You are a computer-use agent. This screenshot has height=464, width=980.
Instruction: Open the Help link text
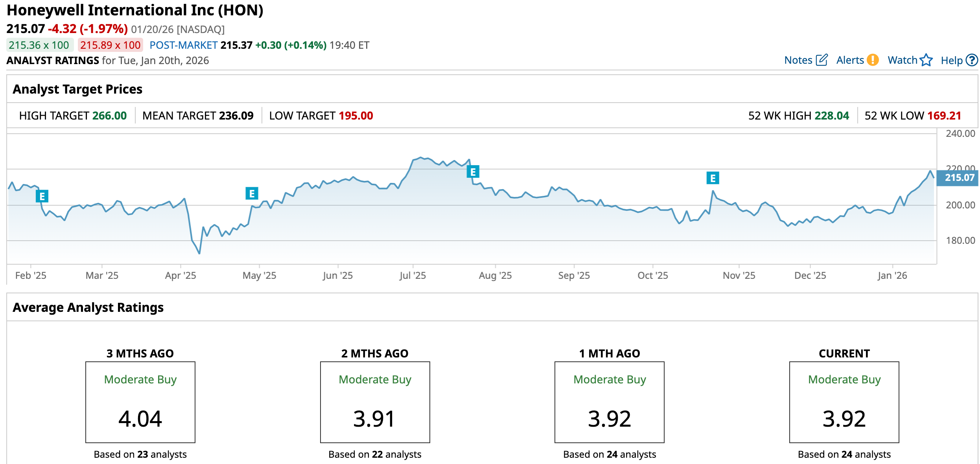[x=951, y=61]
